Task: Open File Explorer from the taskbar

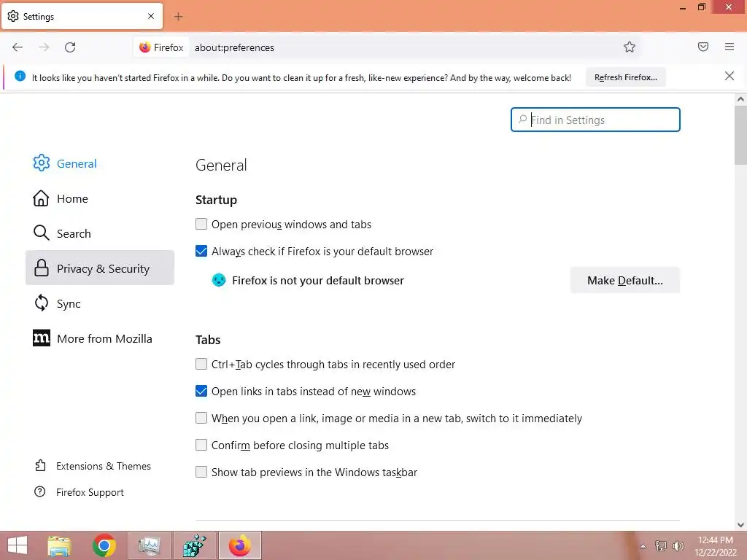Action: click(59, 545)
